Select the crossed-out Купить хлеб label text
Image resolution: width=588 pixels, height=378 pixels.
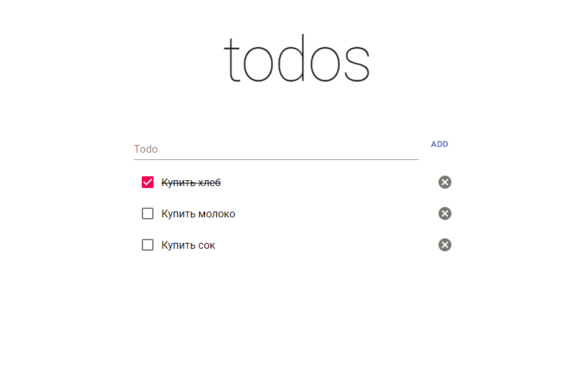(x=191, y=182)
